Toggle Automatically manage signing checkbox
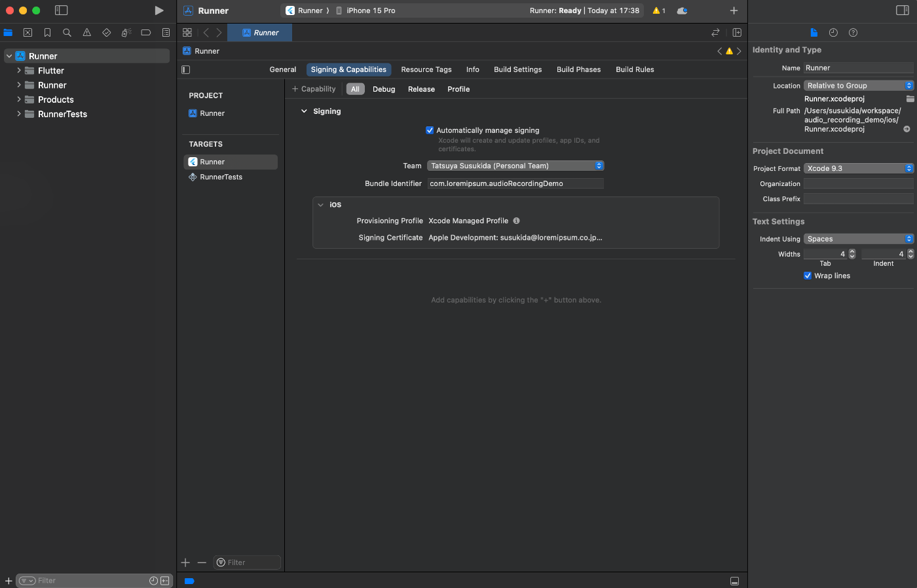Screen dimensions: 917x588 430,130
